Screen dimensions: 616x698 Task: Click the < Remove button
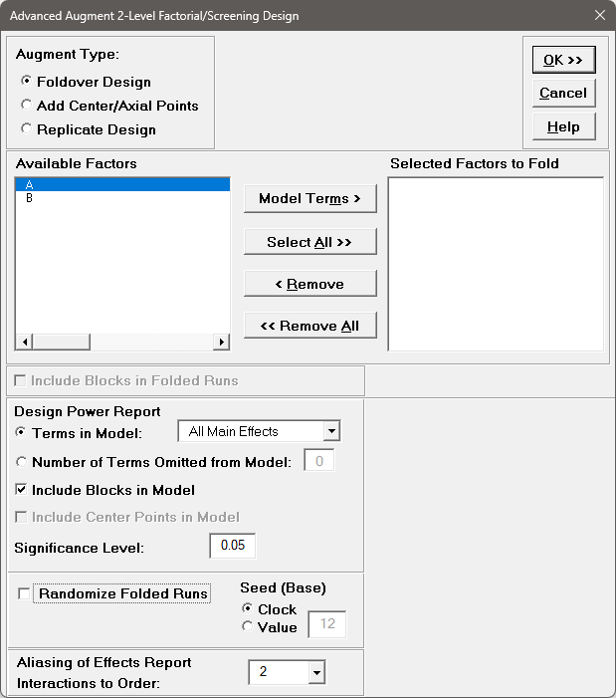(x=309, y=284)
